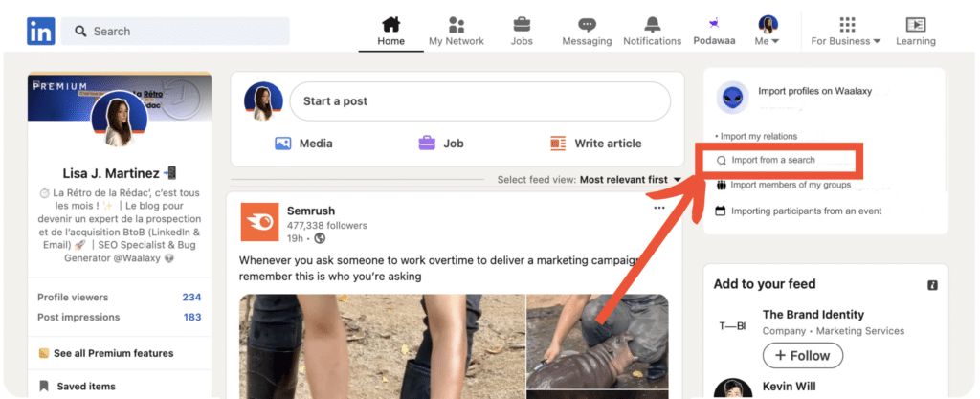Image resolution: width=980 pixels, height=399 pixels.
Task: Open the Jobs briefcase icon
Action: tap(522, 25)
